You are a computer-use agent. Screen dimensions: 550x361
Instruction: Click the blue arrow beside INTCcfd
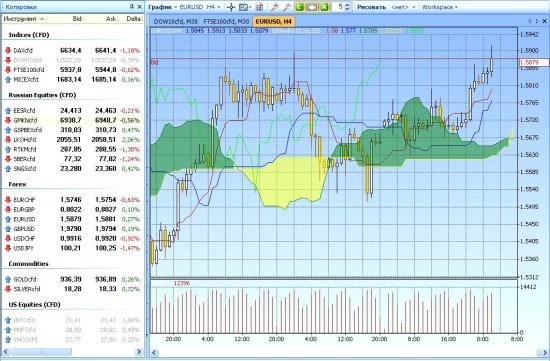click(8, 320)
